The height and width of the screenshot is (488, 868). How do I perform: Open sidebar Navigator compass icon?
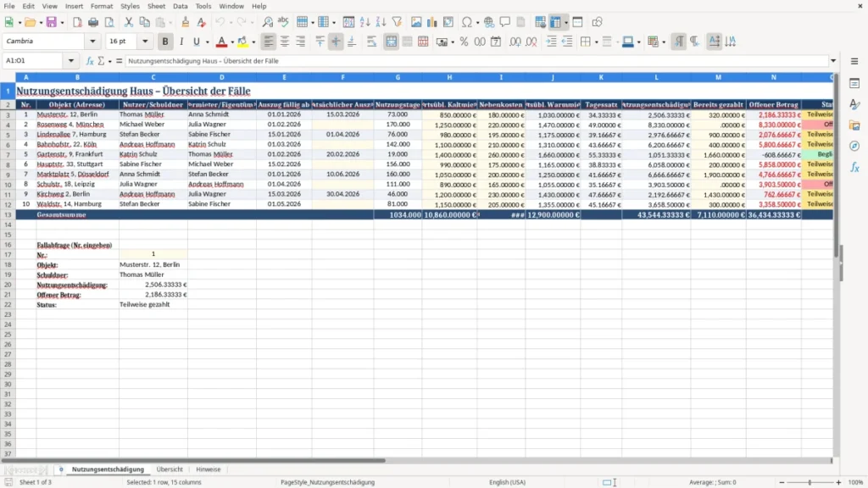coord(854,146)
